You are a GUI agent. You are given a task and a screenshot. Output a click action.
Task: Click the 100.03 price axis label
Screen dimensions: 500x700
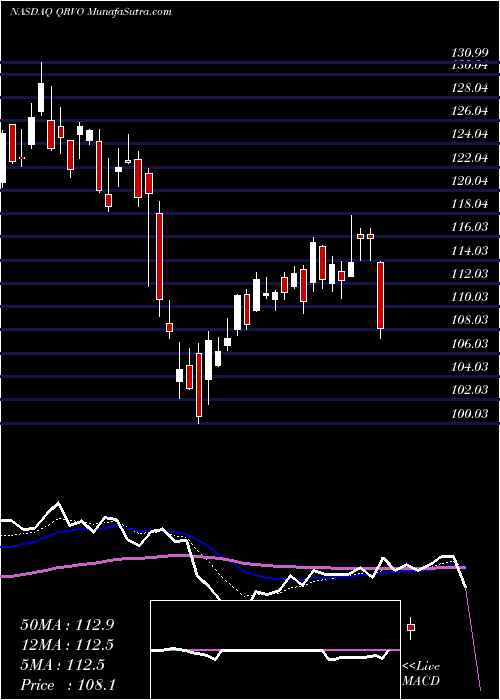click(470, 413)
